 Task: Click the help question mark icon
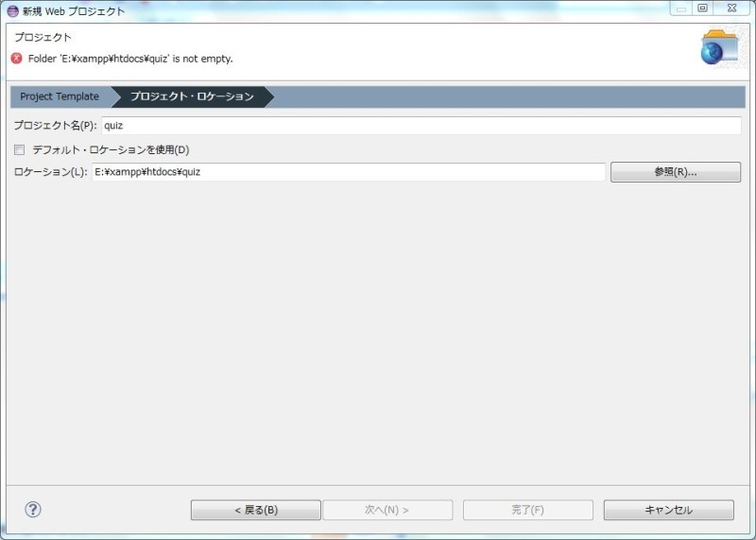(33, 509)
